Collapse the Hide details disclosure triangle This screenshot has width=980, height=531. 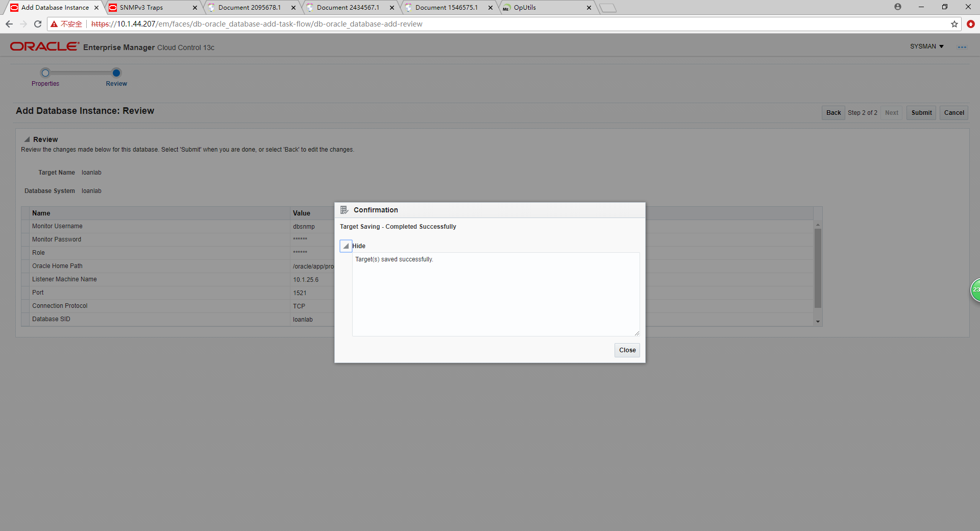346,246
